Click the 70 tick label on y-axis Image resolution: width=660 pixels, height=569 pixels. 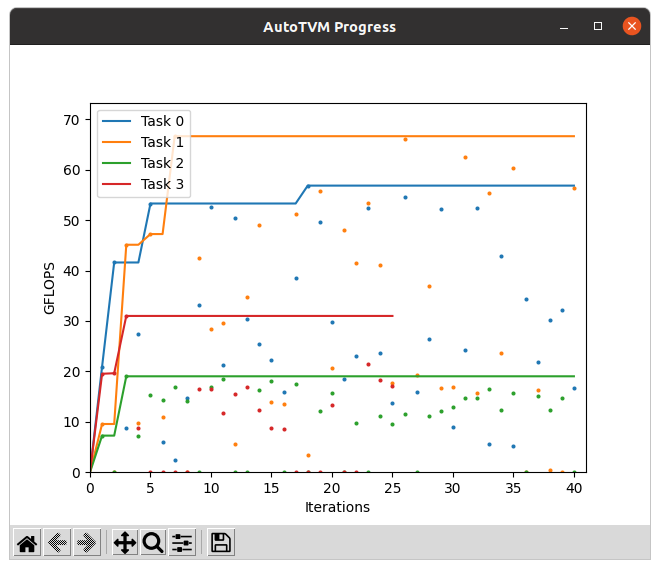click(72, 120)
